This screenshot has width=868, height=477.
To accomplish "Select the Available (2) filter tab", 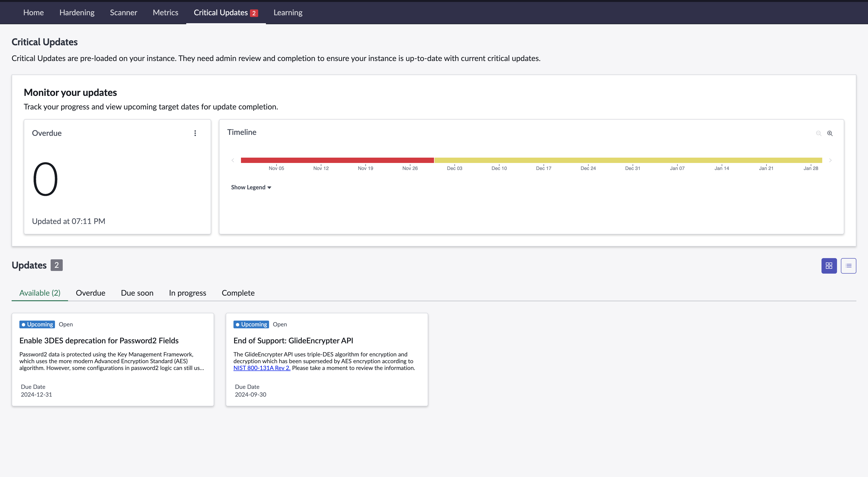I will [40, 293].
